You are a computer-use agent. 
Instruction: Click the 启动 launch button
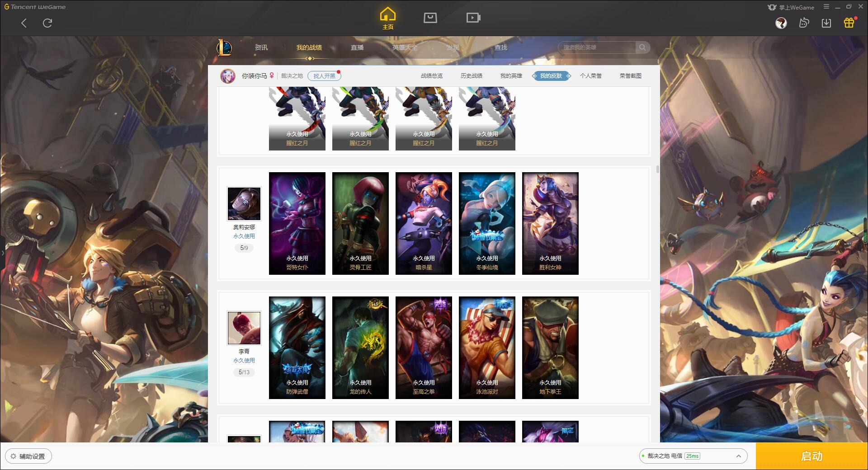point(812,456)
